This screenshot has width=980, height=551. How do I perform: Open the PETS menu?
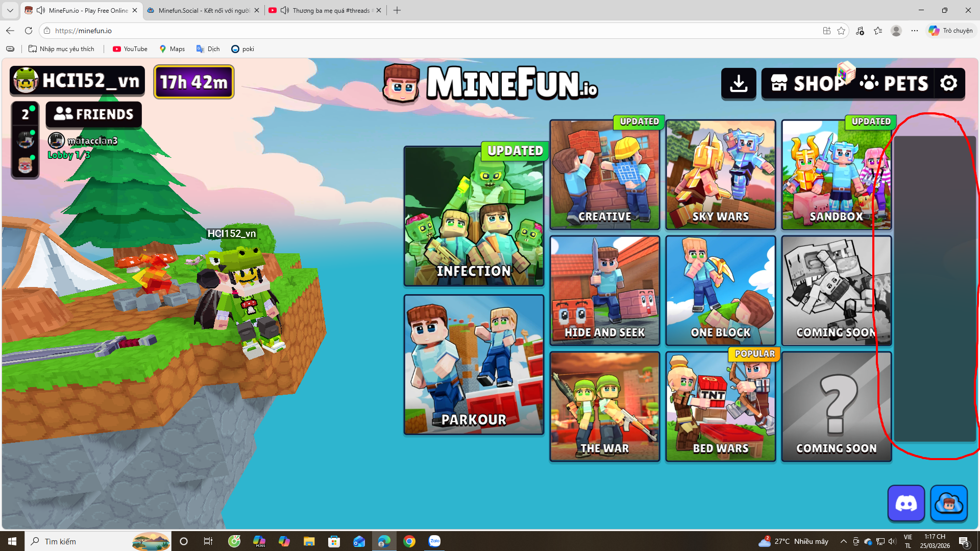coord(894,83)
